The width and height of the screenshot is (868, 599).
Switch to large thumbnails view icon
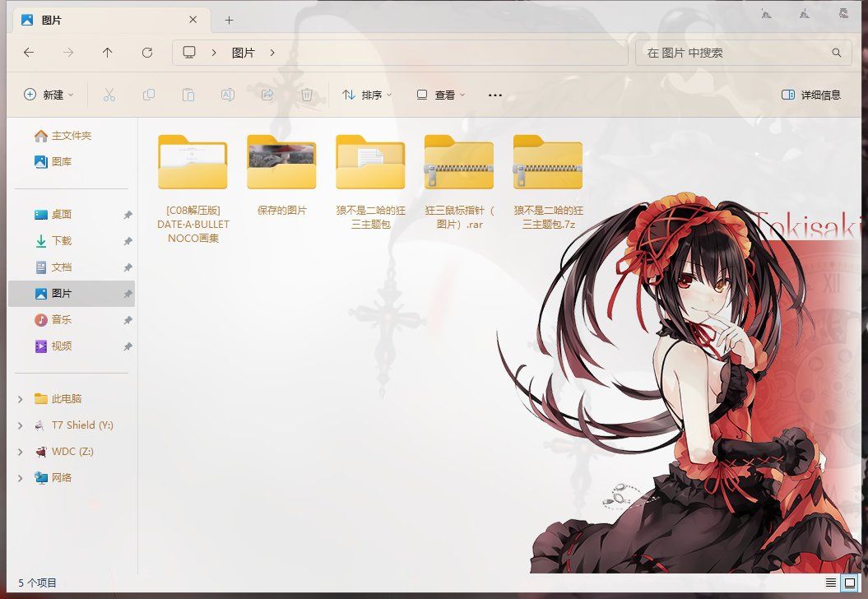850,583
